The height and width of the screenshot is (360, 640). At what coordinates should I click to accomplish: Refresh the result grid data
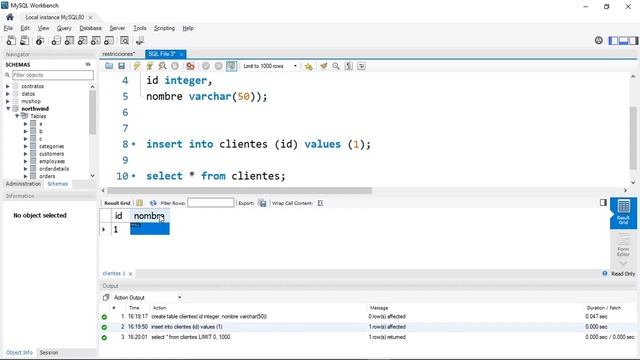coord(153,203)
